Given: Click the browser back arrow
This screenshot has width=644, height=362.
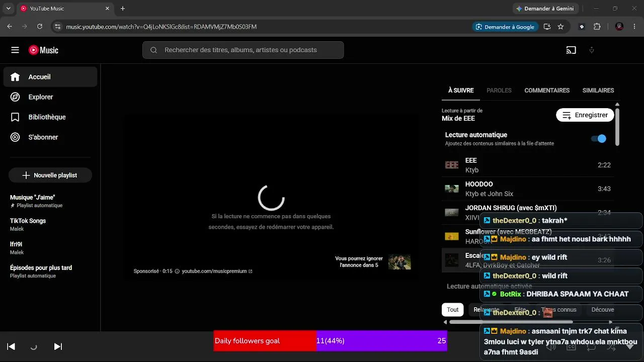Looking at the screenshot, I should click(10, 27).
